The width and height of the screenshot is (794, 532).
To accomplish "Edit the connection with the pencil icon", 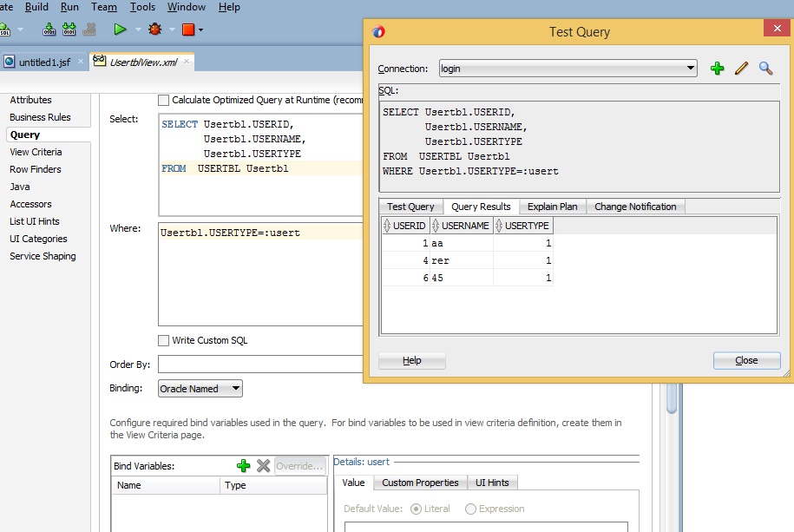I will click(741, 69).
